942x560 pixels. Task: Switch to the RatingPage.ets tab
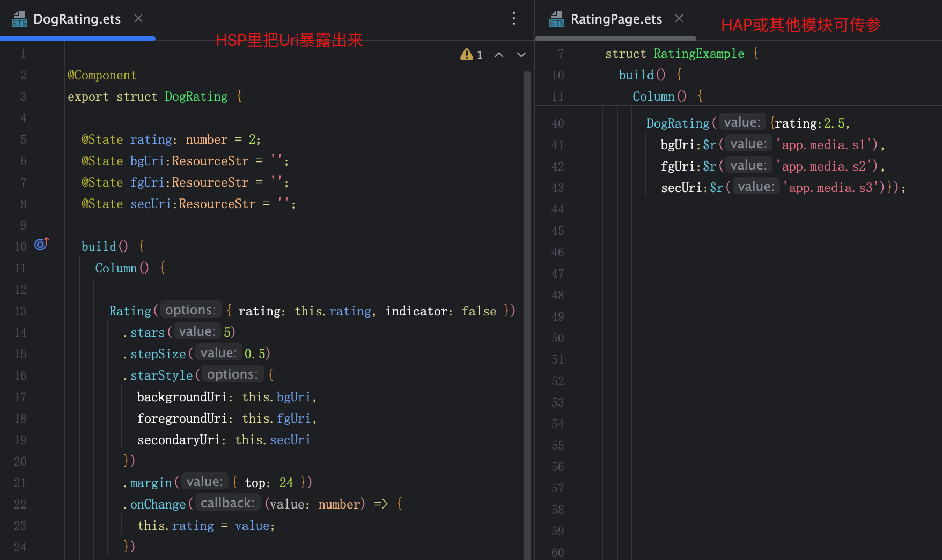(x=616, y=19)
